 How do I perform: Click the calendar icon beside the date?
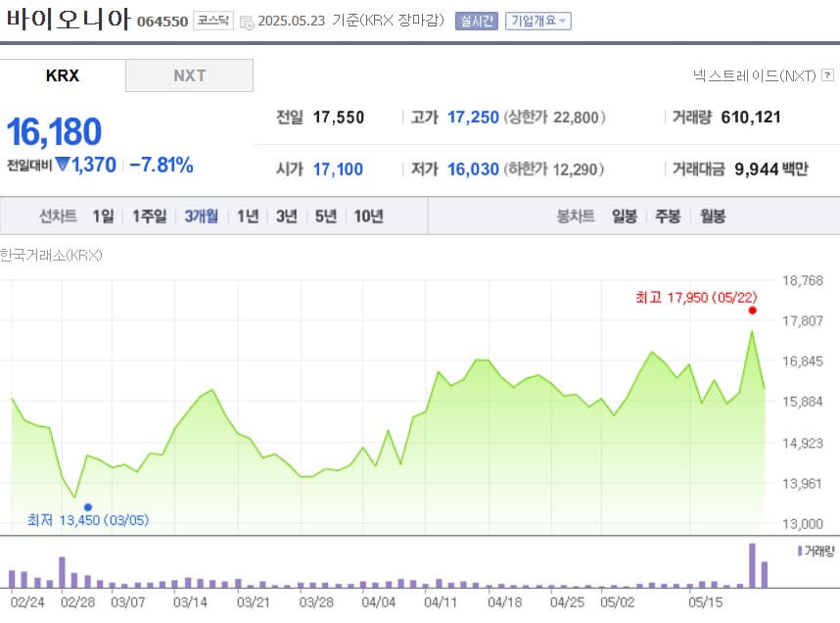click(247, 22)
